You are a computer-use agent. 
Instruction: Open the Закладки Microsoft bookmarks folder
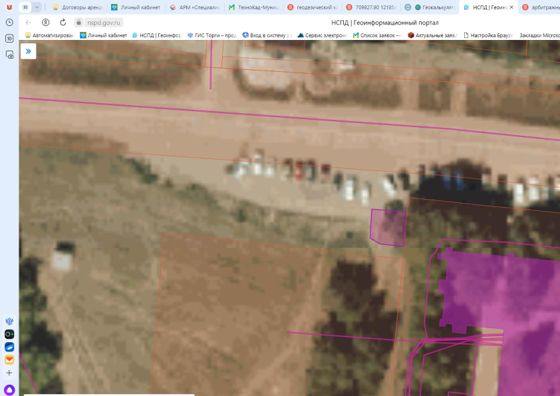(x=539, y=35)
